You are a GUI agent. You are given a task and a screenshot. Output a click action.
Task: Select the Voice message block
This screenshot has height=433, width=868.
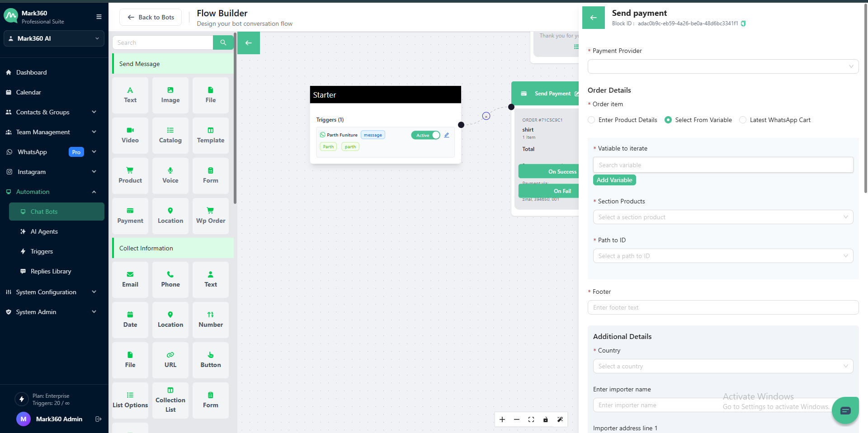[170, 175]
